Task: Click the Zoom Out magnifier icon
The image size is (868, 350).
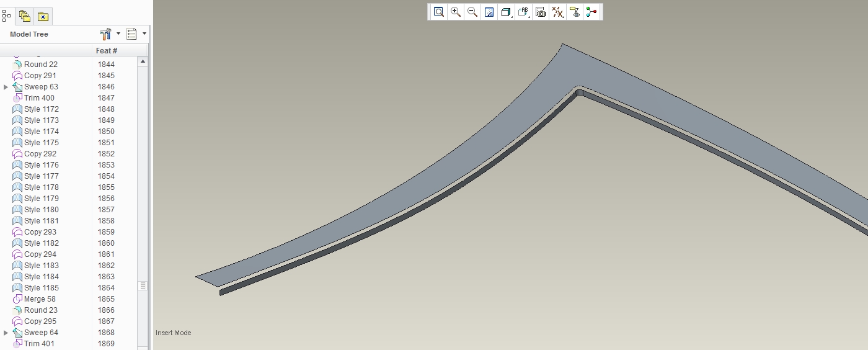Action: (472, 12)
